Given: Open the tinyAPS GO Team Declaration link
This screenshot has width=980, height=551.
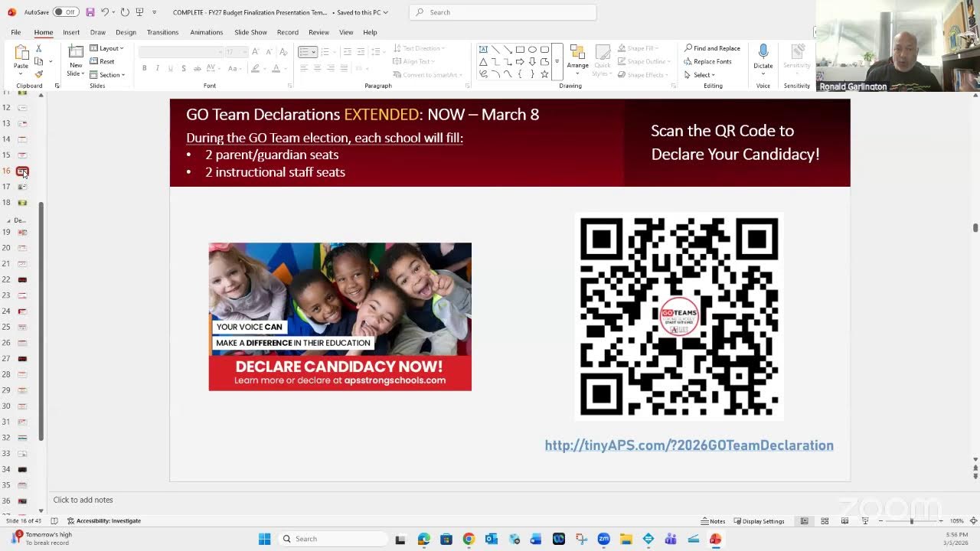Looking at the screenshot, I should point(689,445).
